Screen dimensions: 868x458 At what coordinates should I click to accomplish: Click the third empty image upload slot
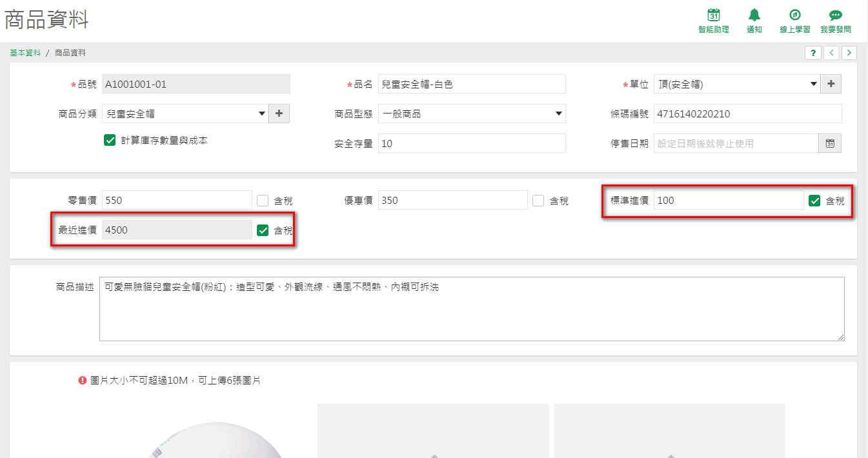(x=670, y=431)
